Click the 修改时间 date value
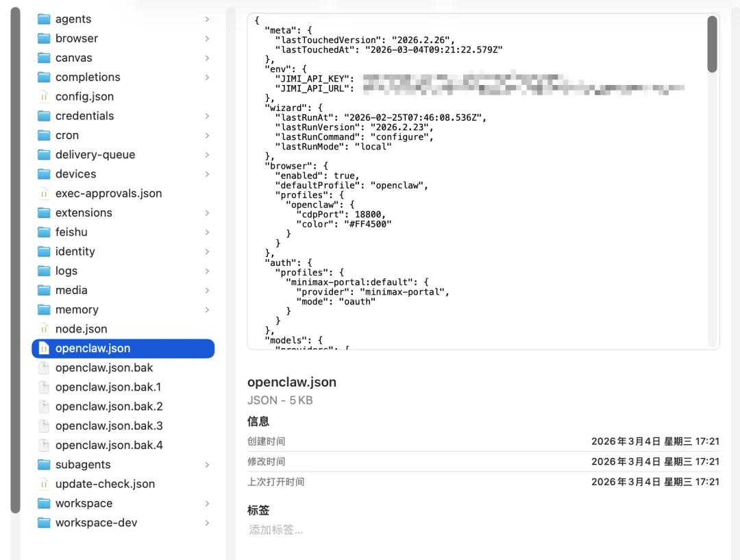 click(655, 461)
